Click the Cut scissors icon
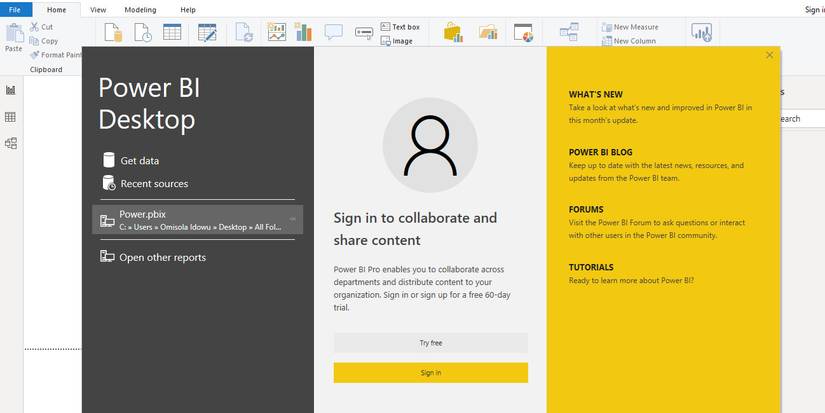The image size is (825, 413). pos(34,27)
